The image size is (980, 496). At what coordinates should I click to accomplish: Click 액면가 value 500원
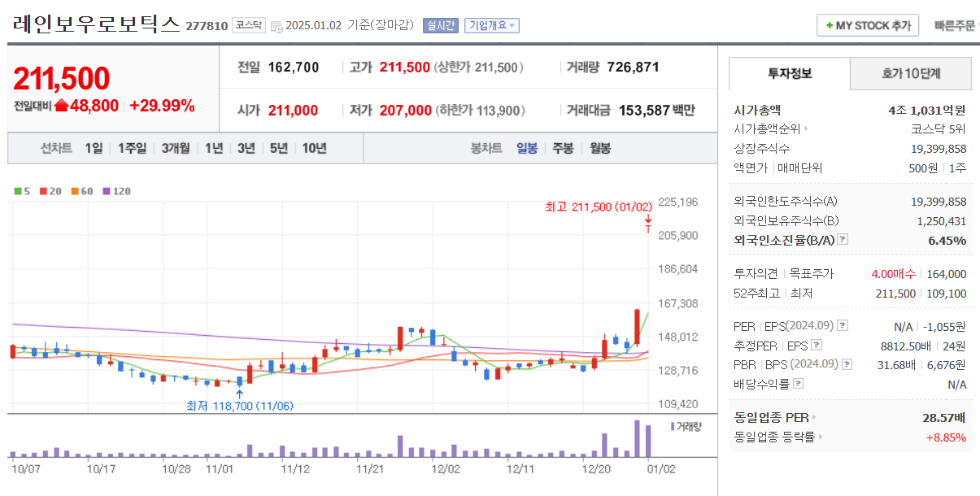(x=925, y=168)
